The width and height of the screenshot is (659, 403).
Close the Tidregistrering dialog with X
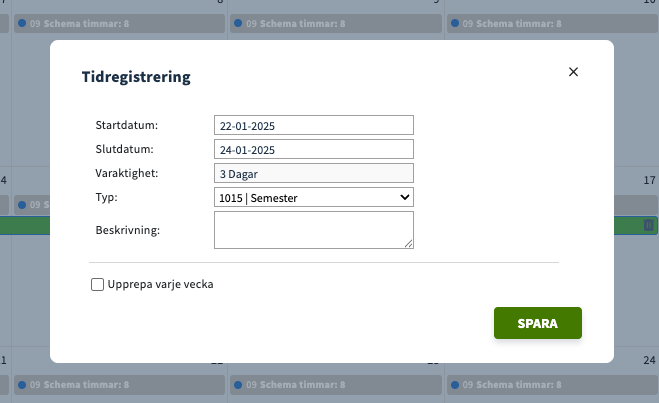pos(573,72)
